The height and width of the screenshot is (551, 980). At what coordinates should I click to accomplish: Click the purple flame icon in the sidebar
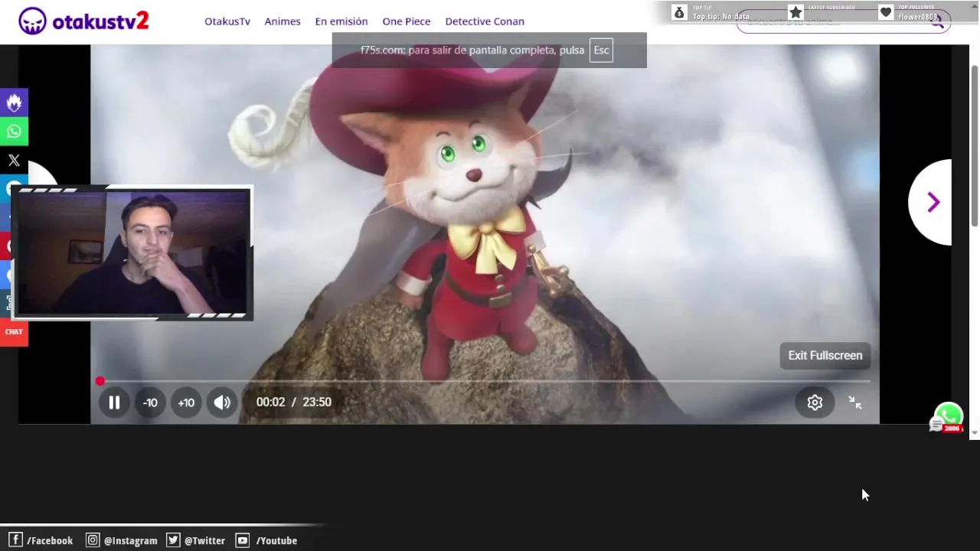tap(14, 103)
